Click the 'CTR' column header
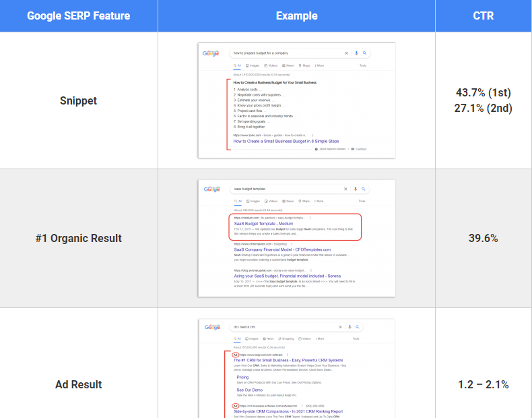 pos(483,16)
